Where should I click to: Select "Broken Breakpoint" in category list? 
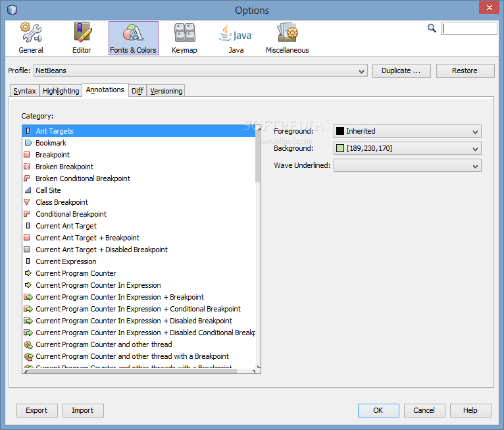pos(139,167)
